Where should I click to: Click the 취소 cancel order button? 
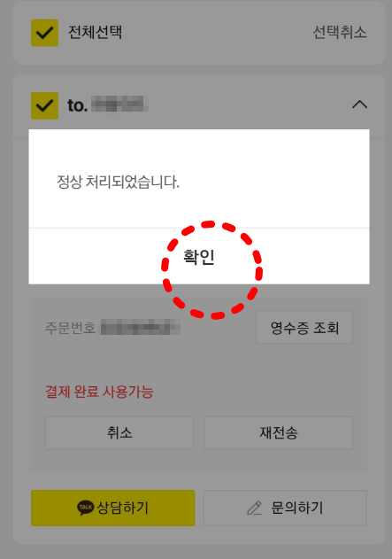pos(119,433)
